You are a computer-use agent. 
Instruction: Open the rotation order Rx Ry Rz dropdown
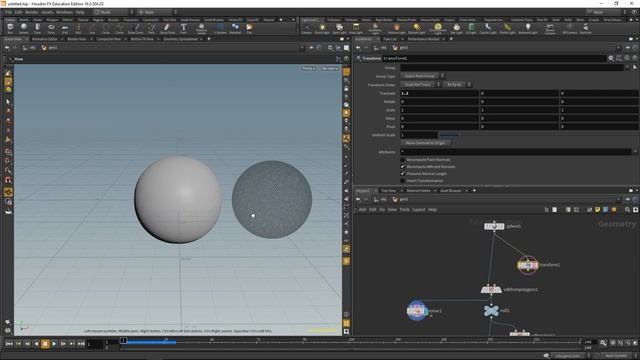[x=457, y=84]
